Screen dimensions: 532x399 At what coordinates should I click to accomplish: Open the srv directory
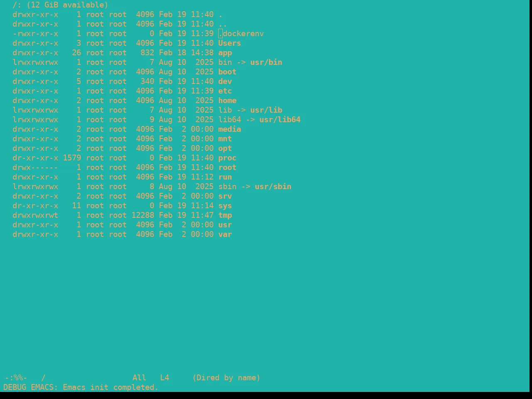pyautogui.click(x=225, y=196)
